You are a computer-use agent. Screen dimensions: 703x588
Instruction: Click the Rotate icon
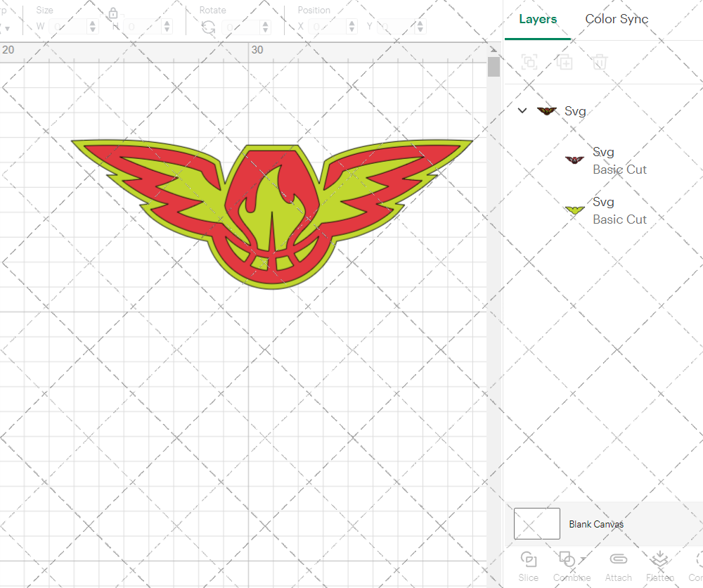(208, 27)
